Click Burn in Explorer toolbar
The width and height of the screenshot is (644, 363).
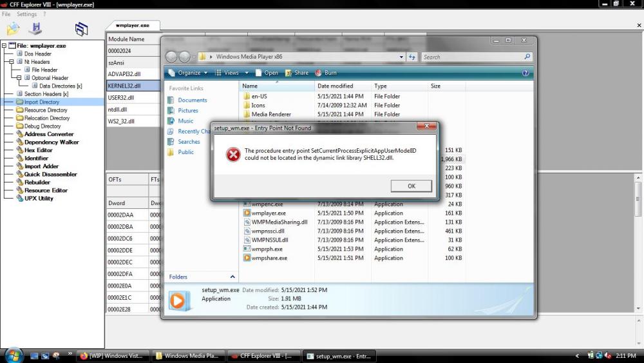[326, 73]
